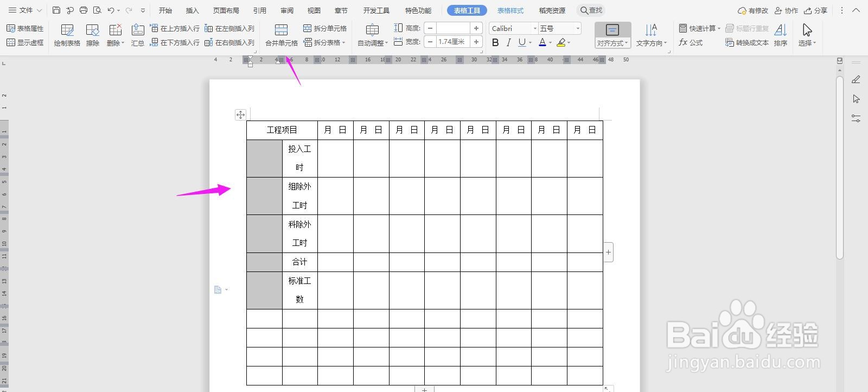
Task: Click the pen icon in right sidebar
Action: 856,80
